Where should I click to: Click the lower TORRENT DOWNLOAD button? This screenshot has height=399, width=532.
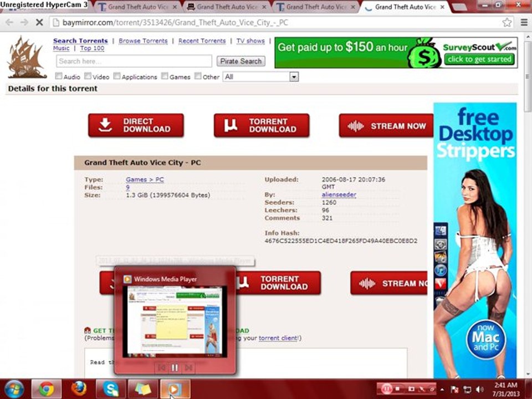point(278,283)
